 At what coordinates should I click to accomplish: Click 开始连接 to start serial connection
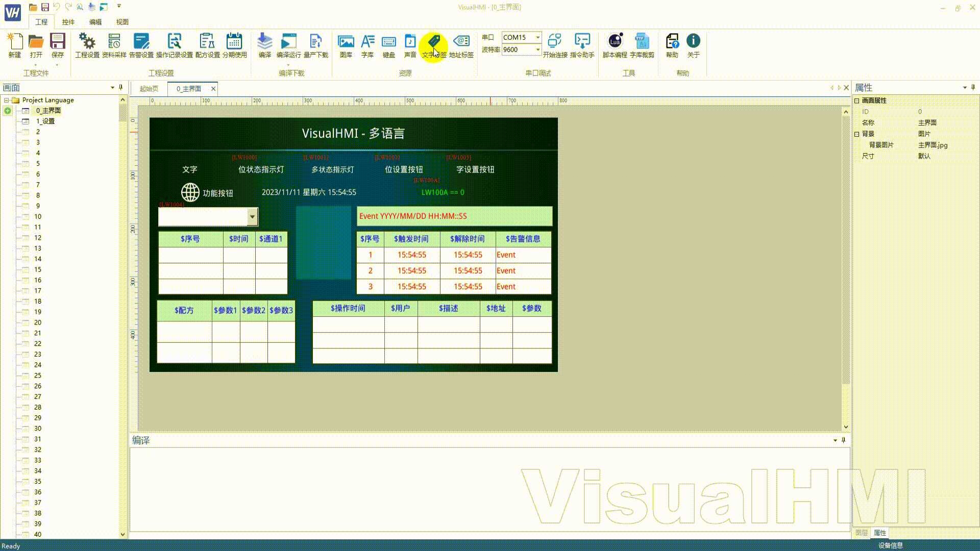coord(555,45)
